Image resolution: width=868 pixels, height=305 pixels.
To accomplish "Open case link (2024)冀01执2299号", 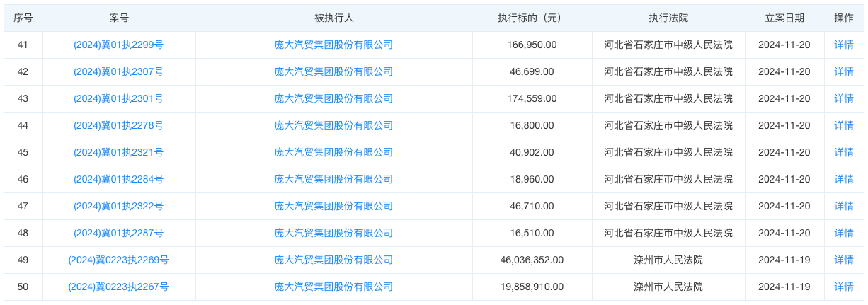I will [118, 45].
